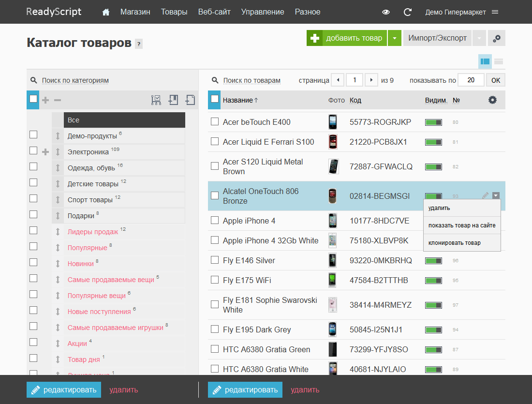
Task: Click the refresh cache icon in header
Action: pyautogui.click(x=408, y=12)
